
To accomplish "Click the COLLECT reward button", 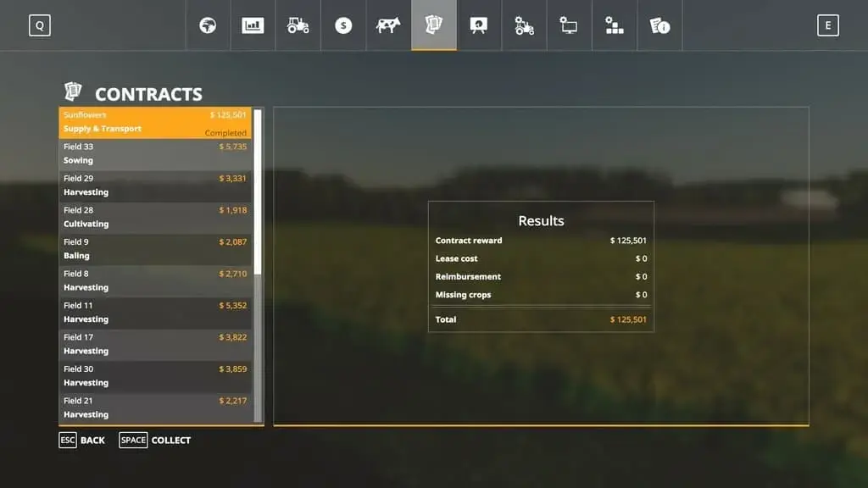I will click(156, 441).
